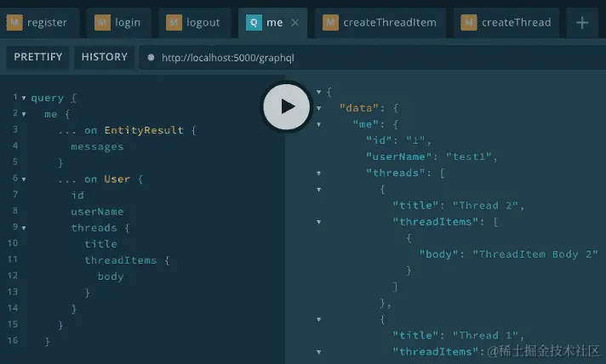This screenshot has height=364, width=606.
Task: Click 'userName' field on line 8
Action: click(x=97, y=212)
